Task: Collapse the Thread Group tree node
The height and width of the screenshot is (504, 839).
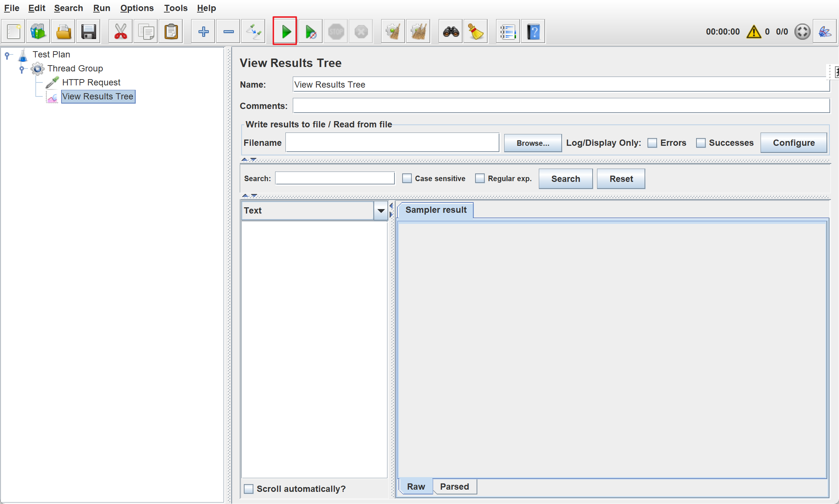Action: (22, 68)
